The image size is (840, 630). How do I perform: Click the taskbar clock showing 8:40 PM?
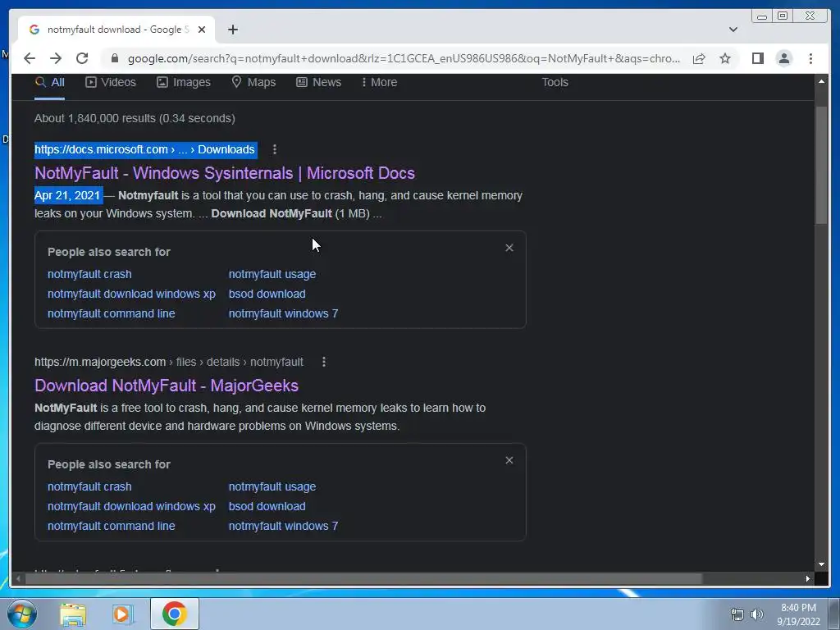799,614
